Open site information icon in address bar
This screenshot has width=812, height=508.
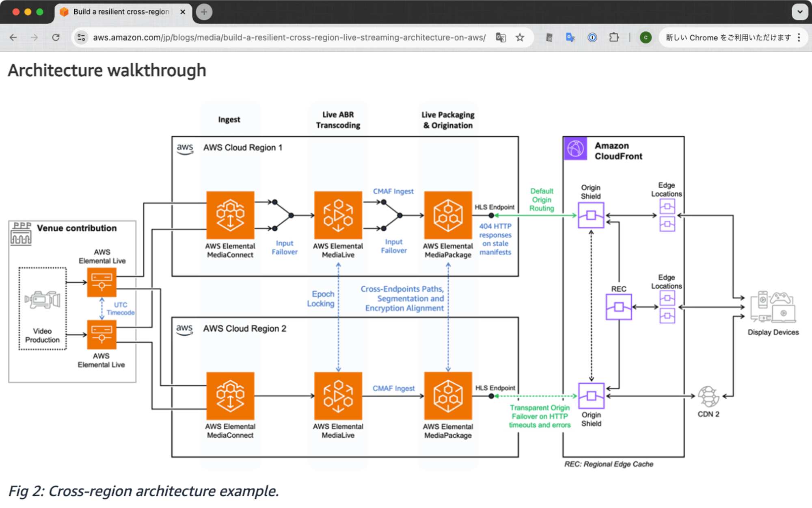coord(81,37)
